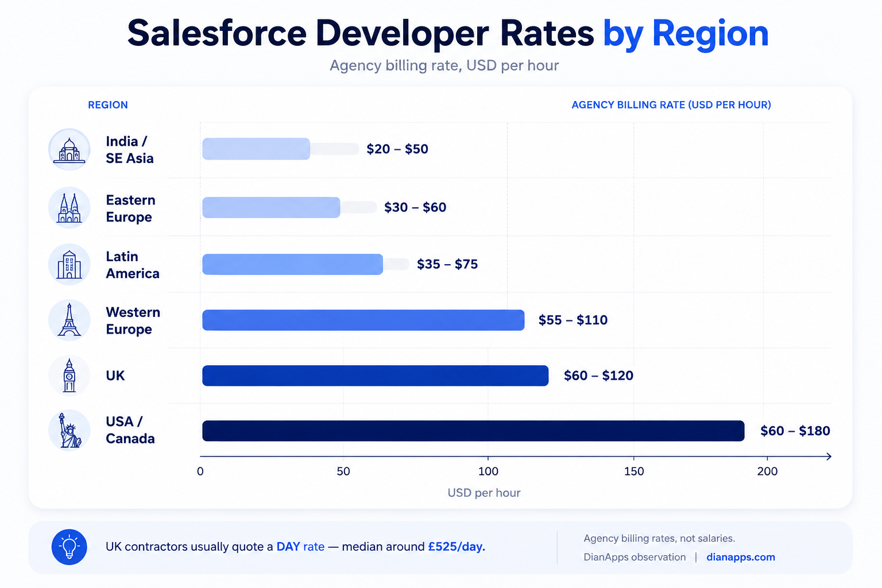Click the Big Ben icon for UK
The width and height of the screenshot is (882, 588).
pos(69,376)
